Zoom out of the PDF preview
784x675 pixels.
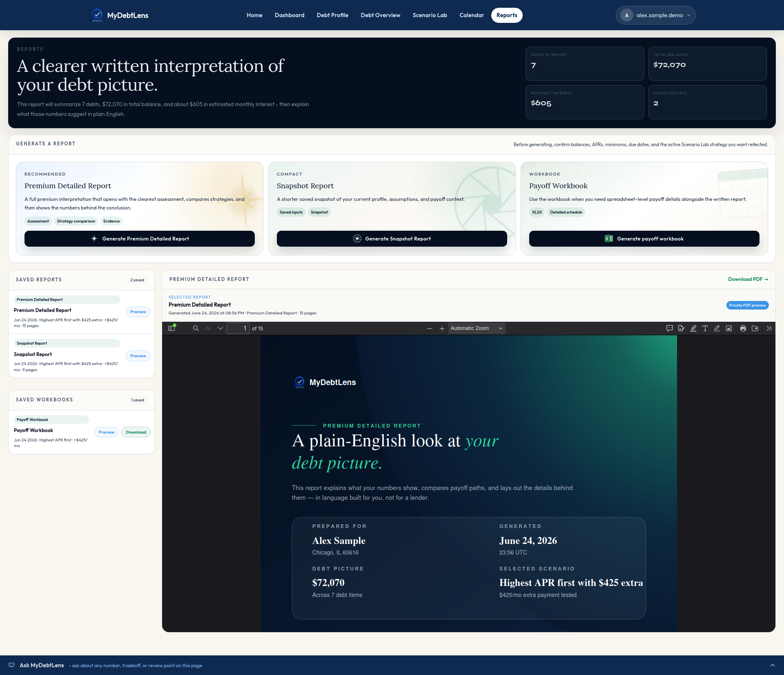pyautogui.click(x=430, y=328)
